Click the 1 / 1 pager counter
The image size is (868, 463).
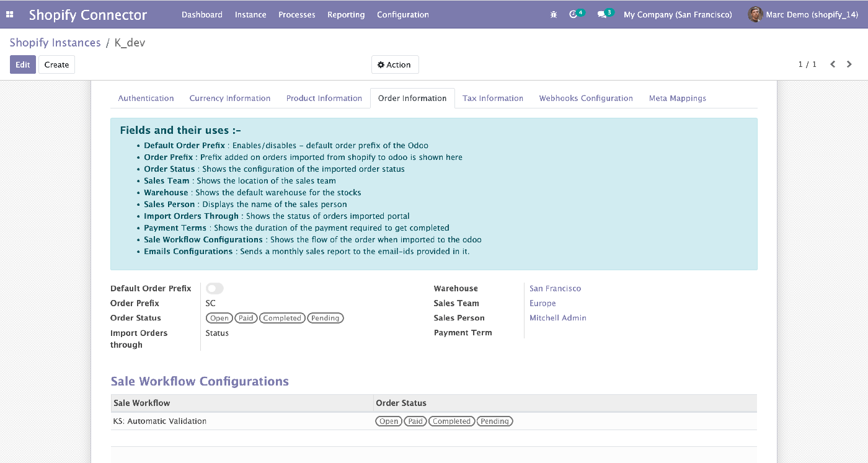click(807, 64)
